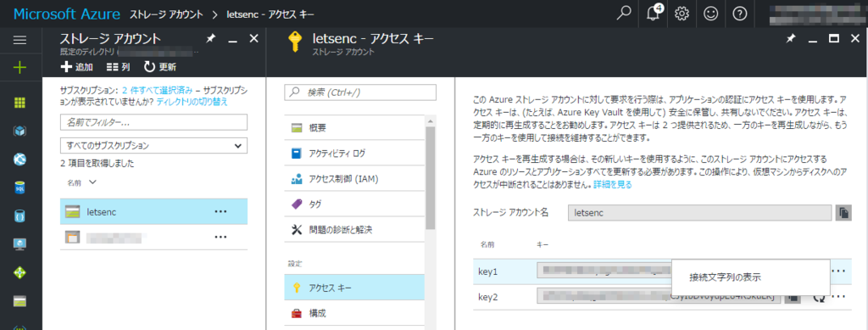The height and width of the screenshot is (330, 868).
Task: Open ellipsis menu for the blurred storage account
Action: (x=220, y=237)
